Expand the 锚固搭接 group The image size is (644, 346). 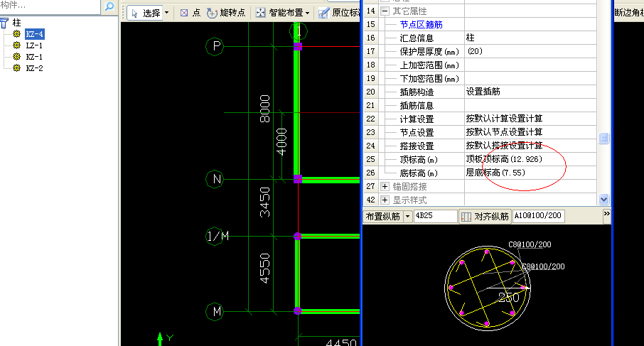[385, 187]
